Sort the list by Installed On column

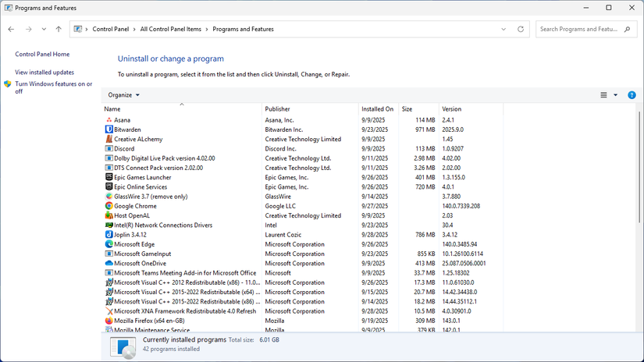[377, 109]
